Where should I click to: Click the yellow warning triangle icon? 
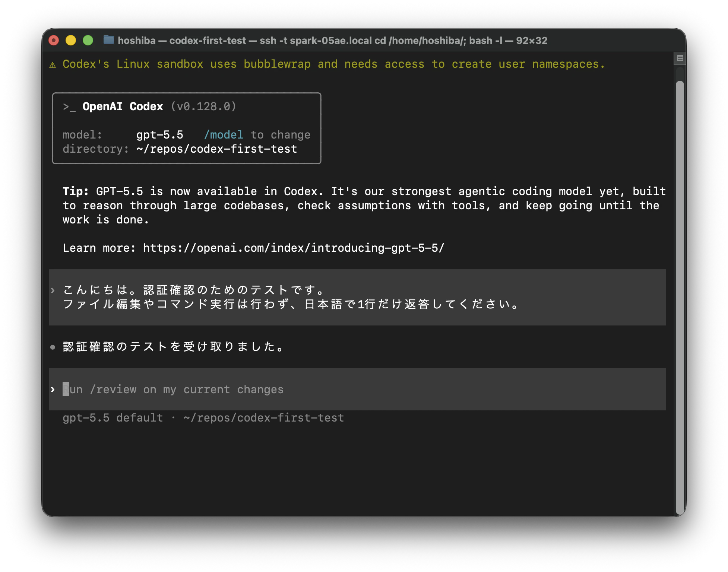[x=53, y=65]
